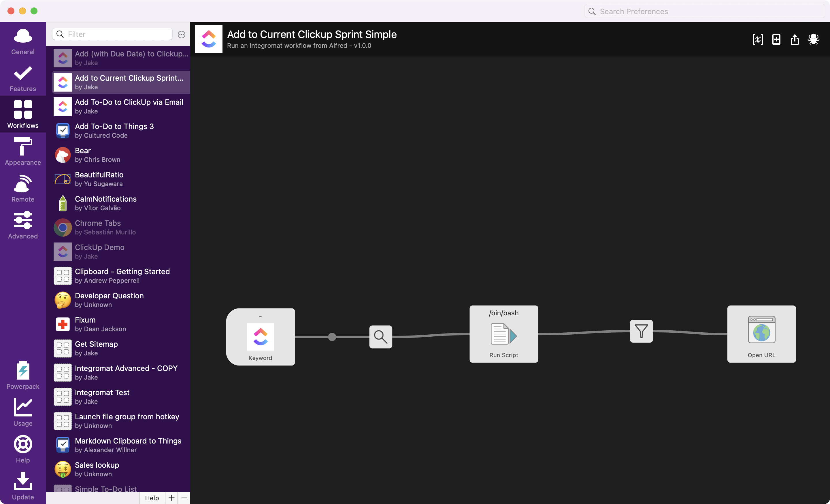The image size is (830, 504).
Task: Select the filter funnel utility node
Action: pyautogui.click(x=641, y=331)
